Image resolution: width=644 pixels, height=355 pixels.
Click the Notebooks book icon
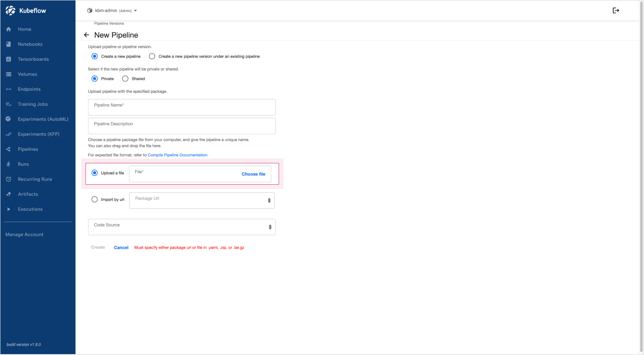(8, 44)
